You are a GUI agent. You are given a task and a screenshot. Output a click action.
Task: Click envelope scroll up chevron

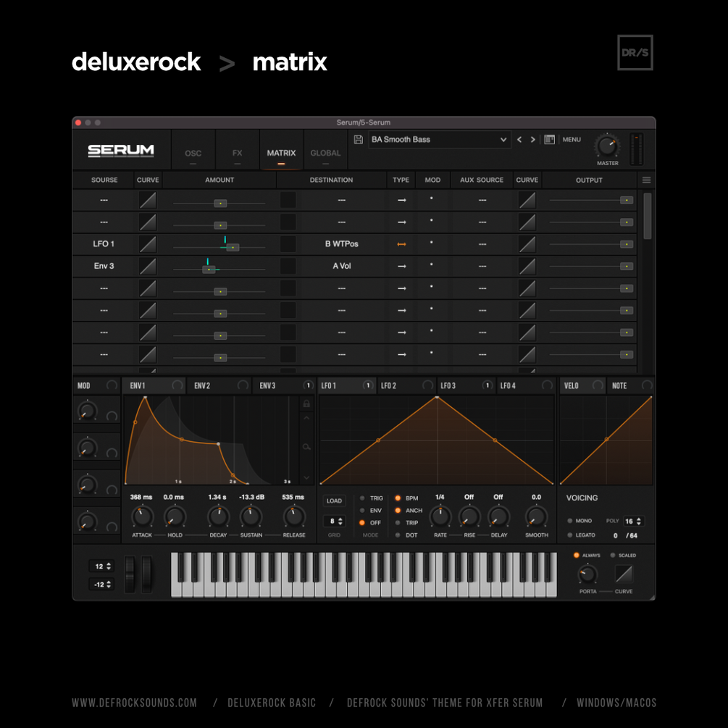pos(306,418)
